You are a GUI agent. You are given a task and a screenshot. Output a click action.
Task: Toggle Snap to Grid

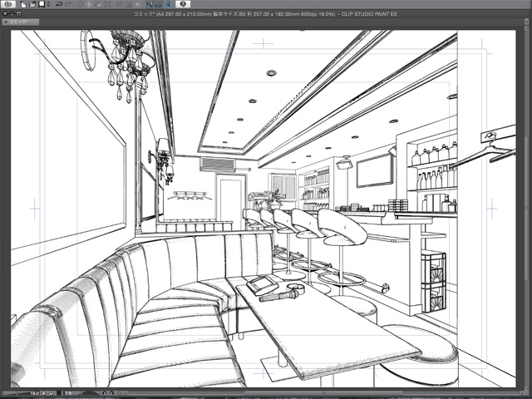168,4
